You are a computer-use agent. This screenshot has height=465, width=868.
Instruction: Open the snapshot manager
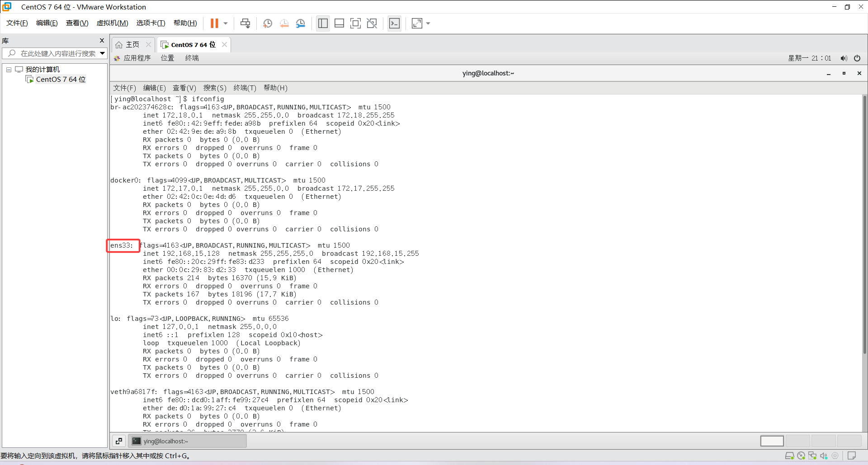pyautogui.click(x=301, y=23)
